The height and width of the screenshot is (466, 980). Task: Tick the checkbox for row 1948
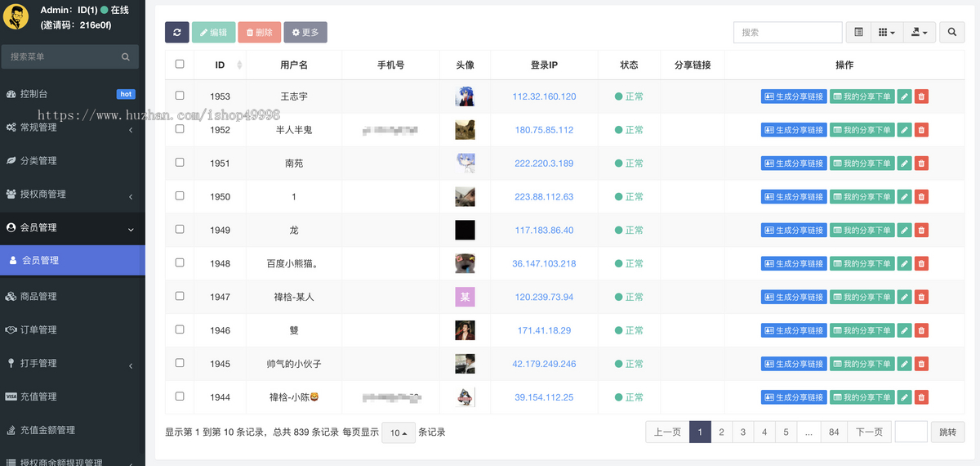point(180,263)
